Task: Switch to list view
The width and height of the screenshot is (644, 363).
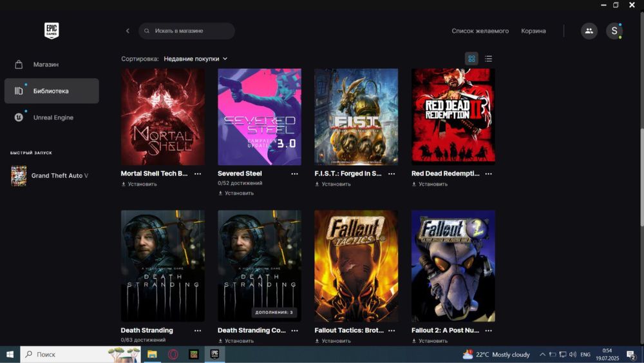Action: 488,59
